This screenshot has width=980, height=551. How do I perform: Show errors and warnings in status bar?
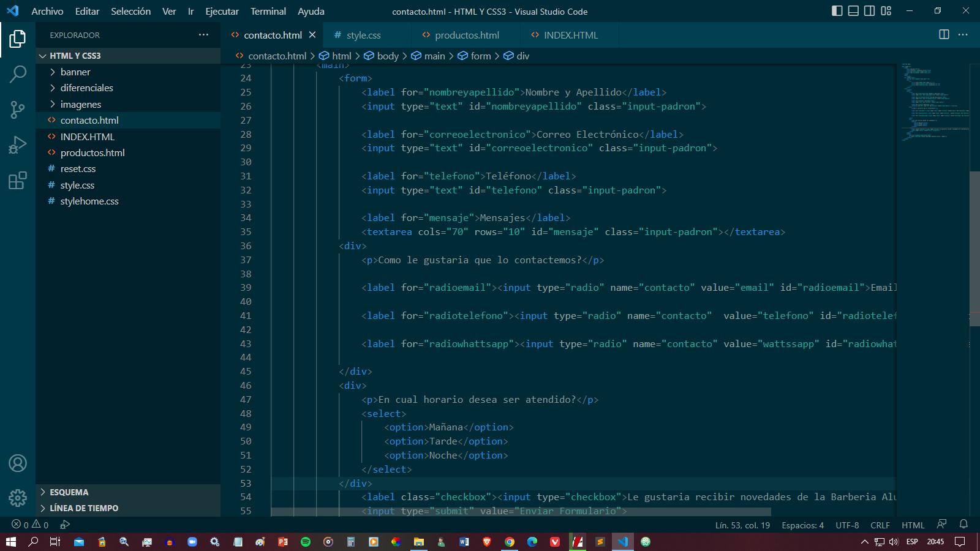30,525
